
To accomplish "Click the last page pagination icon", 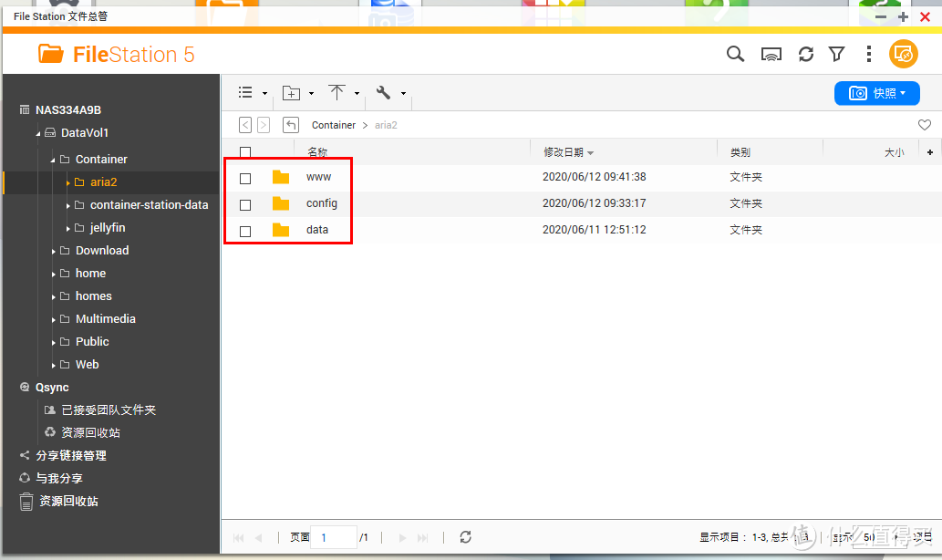I will point(423,538).
